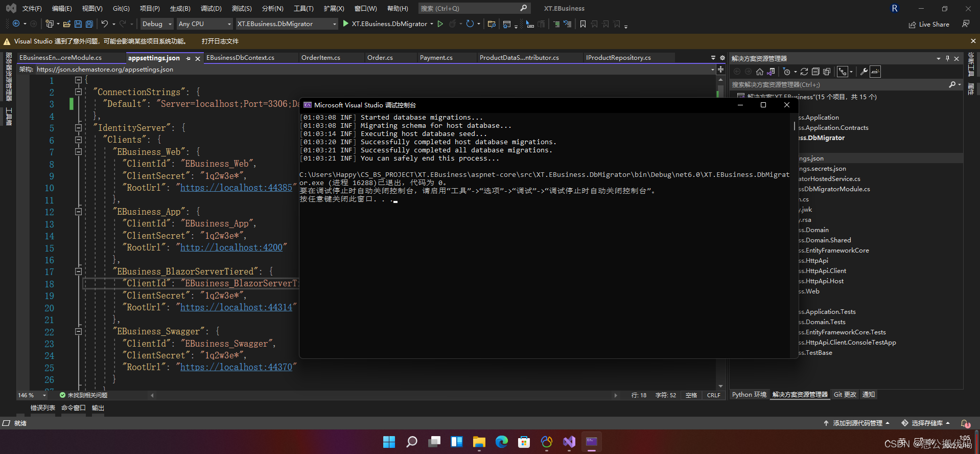This screenshot has height=454, width=980.
Task: Click the https://localhost:44385 RootUrl link
Action: (x=236, y=188)
